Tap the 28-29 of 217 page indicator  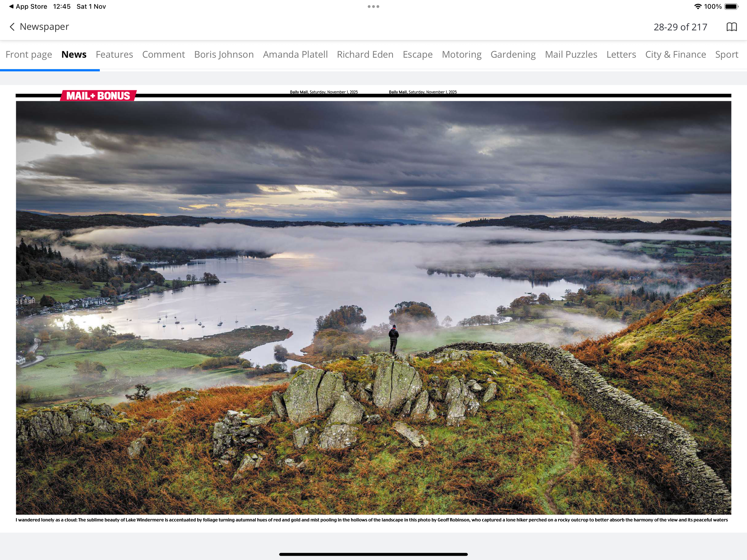click(x=680, y=27)
